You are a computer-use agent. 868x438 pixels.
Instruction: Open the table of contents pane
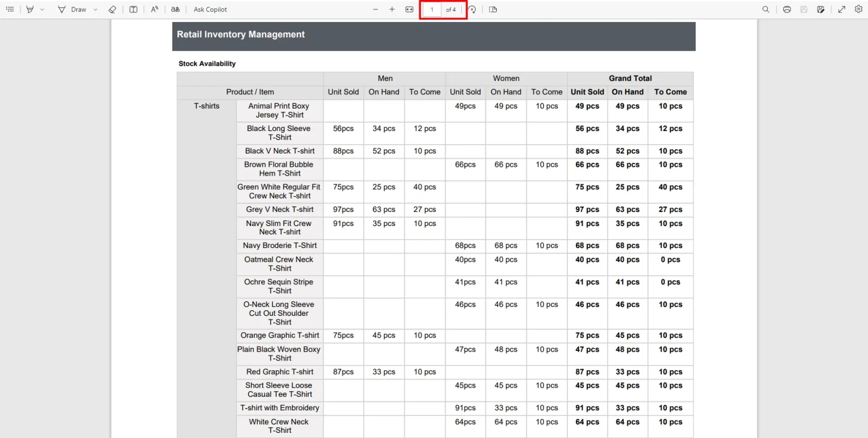point(8,9)
